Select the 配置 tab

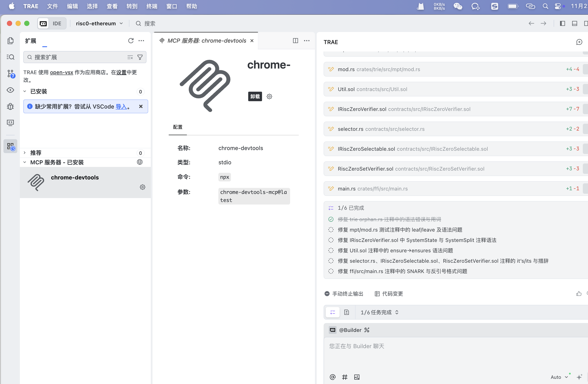click(x=178, y=127)
